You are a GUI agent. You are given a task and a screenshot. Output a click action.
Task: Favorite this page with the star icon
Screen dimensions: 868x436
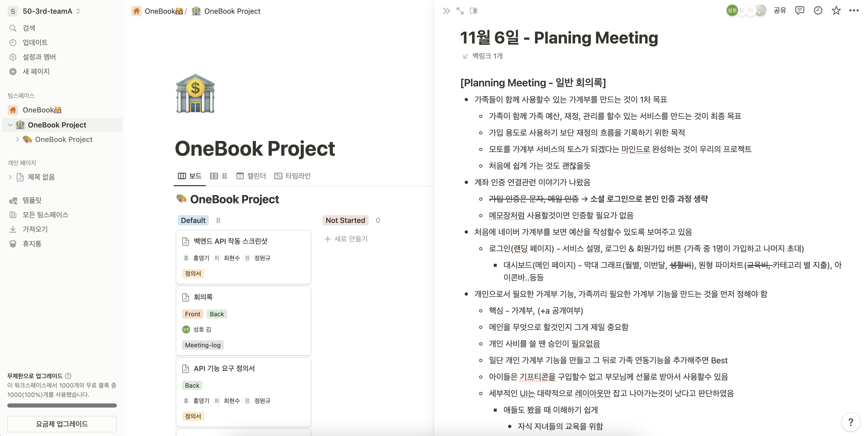(836, 11)
